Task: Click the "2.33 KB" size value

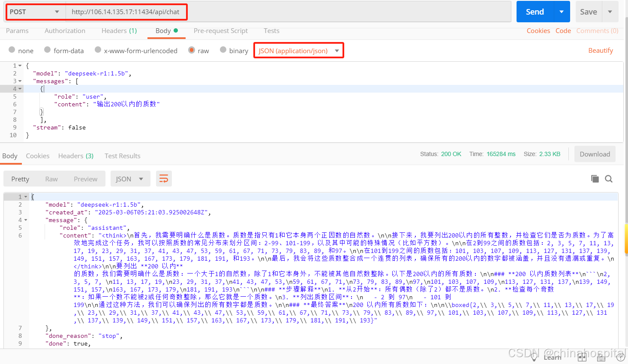Action: (550, 154)
